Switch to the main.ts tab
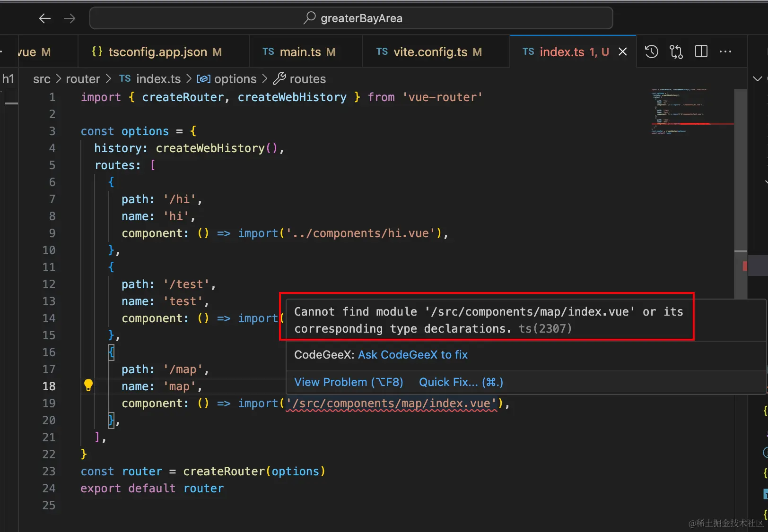The width and height of the screenshot is (768, 532). [x=306, y=51]
